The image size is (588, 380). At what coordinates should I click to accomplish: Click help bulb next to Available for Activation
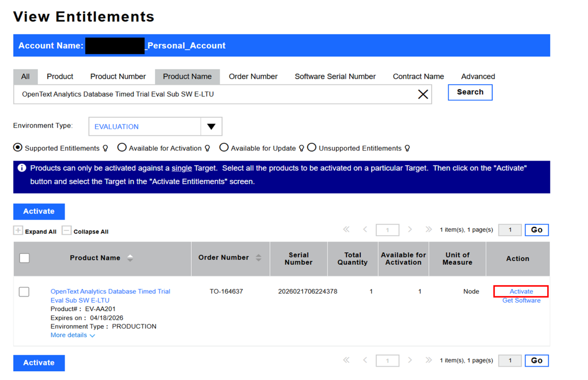click(207, 148)
